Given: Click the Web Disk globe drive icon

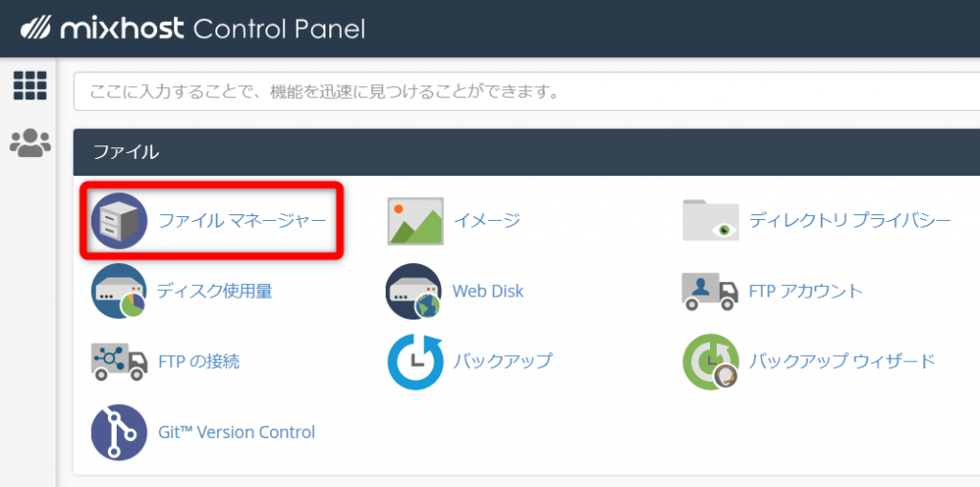Looking at the screenshot, I should (413, 291).
